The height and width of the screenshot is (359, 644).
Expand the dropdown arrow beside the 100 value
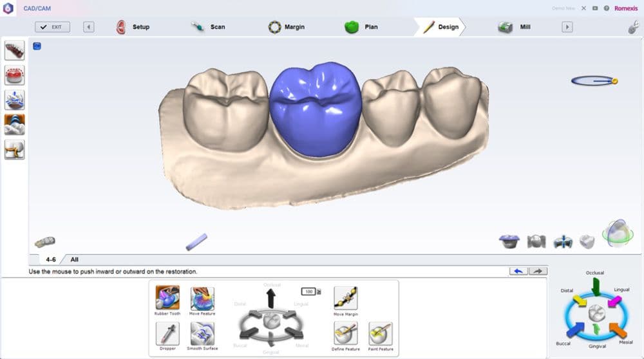coord(318,291)
